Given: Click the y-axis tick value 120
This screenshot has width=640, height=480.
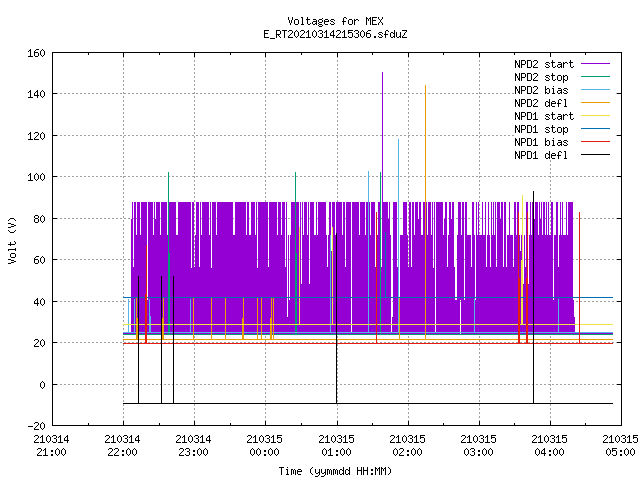Looking at the screenshot, I should pyautogui.click(x=36, y=136).
